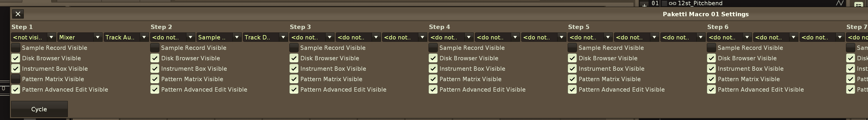Toggle the small checkbox before 12st_Pitchbend
868x120 pixels.
(664, 3)
